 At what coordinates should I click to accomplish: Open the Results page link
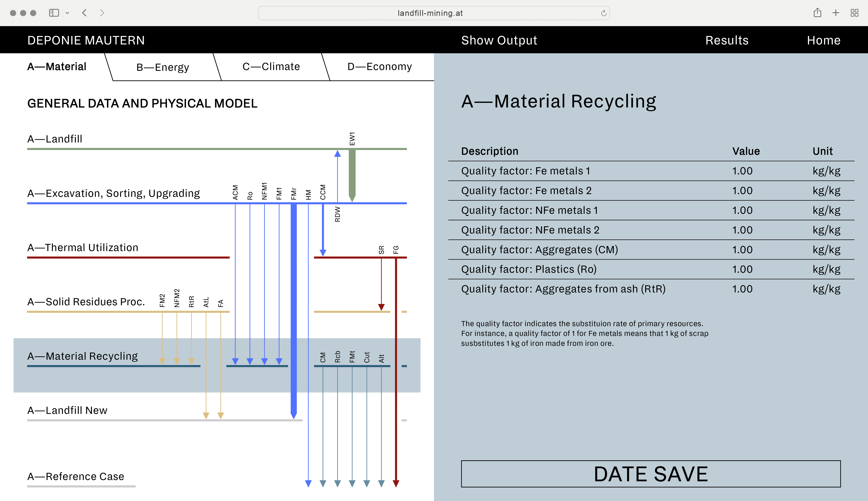[727, 40]
